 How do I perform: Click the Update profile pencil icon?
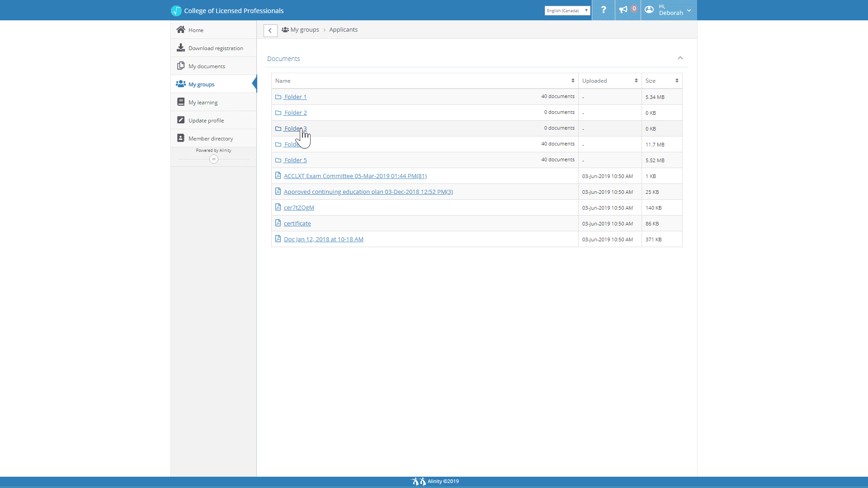(x=181, y=120)
